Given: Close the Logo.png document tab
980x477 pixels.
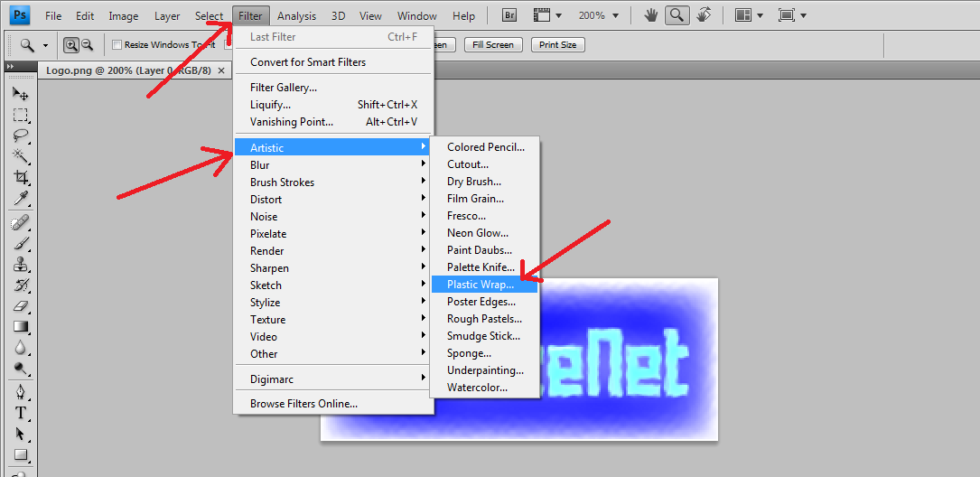Looking at the screenshot, I should [220, 70].
